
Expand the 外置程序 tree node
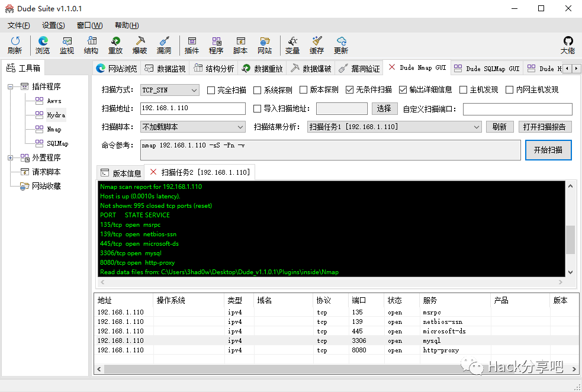pyautogui.click(x=11, y=158)
